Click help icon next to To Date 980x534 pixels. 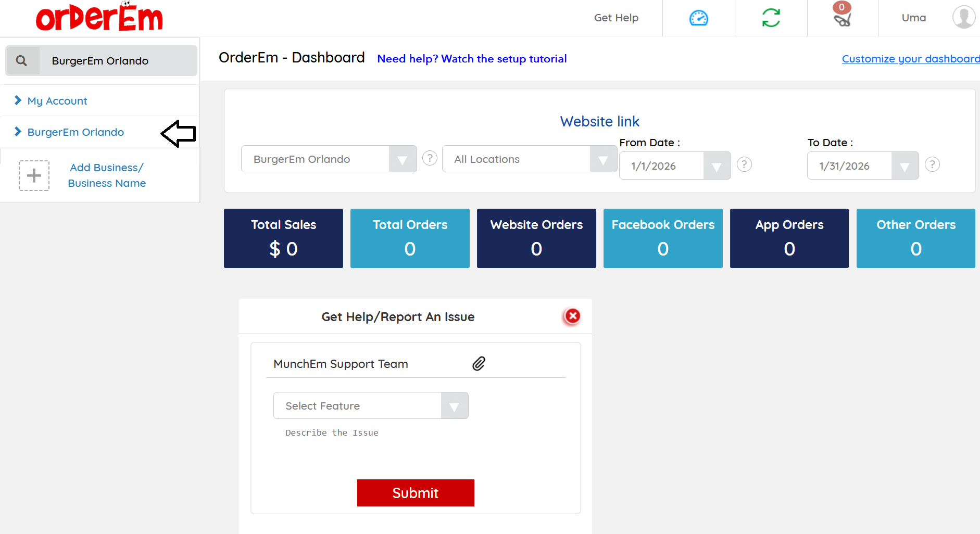click(x=932, y=164)
